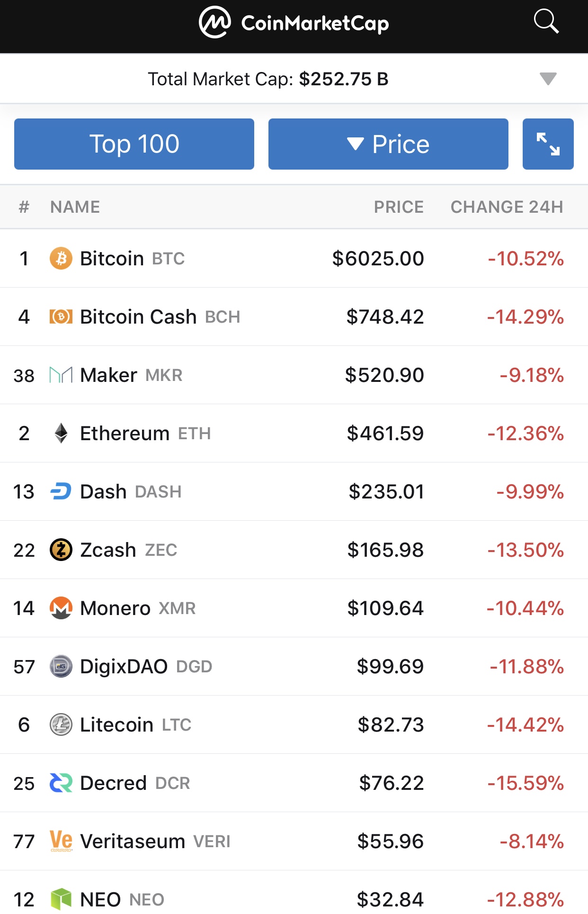Sort by the PRICE column header
588x914 pixels.
pyautogui.click(x=399, y=207)
